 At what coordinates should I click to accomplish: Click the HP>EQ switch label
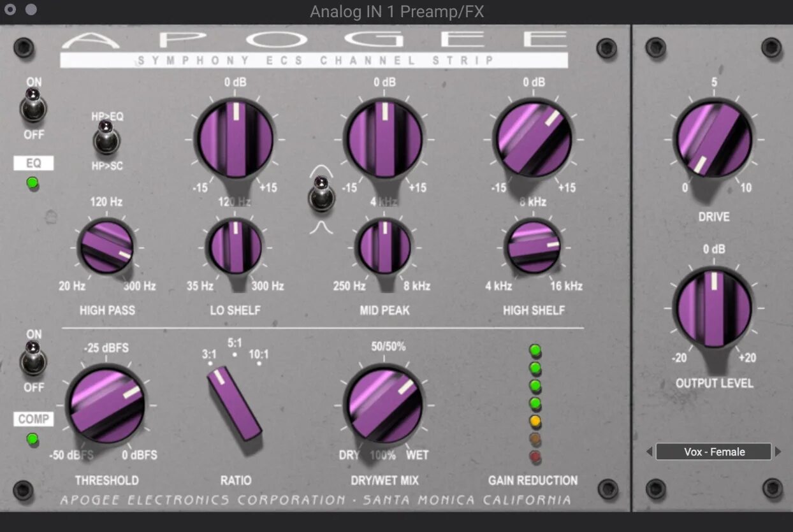107,117
